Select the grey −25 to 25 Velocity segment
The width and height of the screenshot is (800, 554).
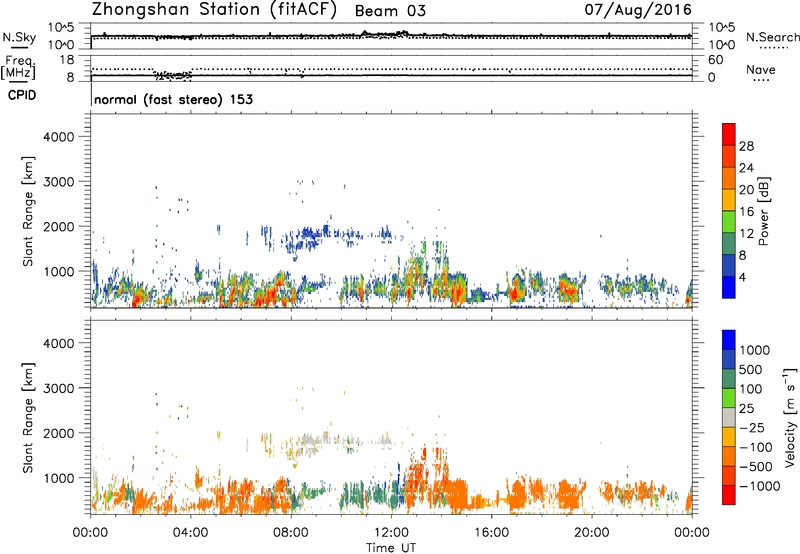pos(729,417)
